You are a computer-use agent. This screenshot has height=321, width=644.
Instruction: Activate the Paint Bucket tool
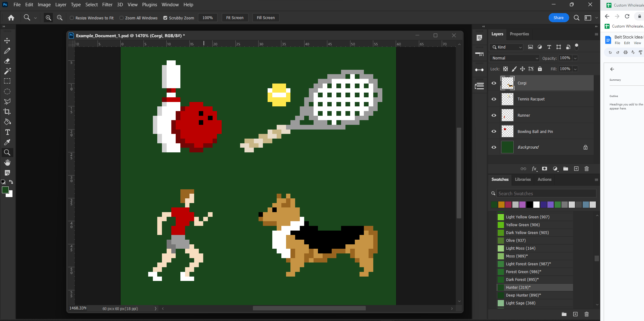click(7, 122)
